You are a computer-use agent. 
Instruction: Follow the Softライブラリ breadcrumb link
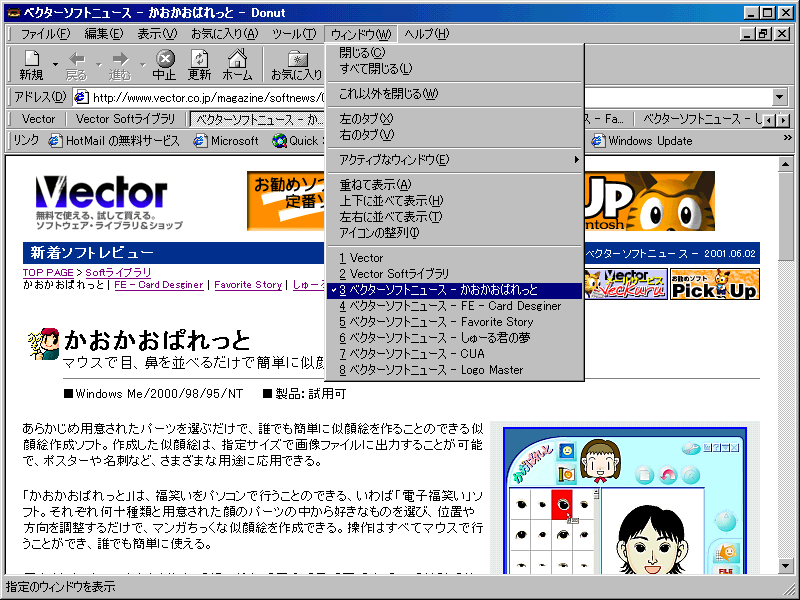click(x=118, y=272)
